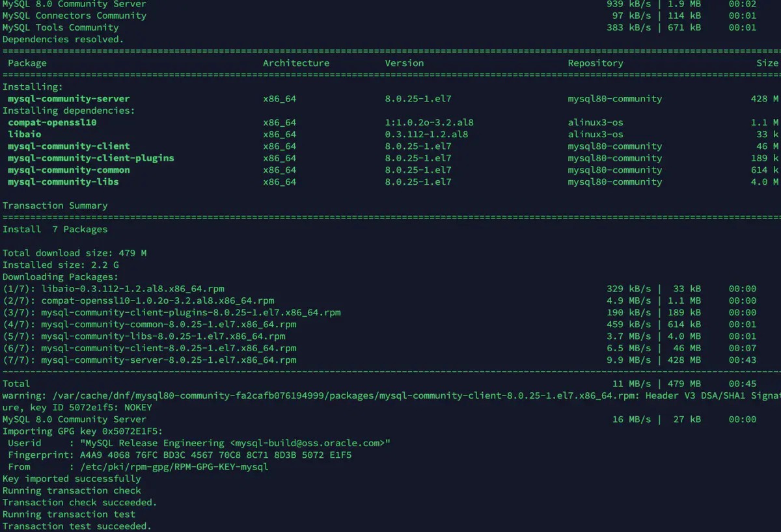Click the 'Installed size: 2.2 G' line
781x532 pixels.
click(x=61, y=265)
